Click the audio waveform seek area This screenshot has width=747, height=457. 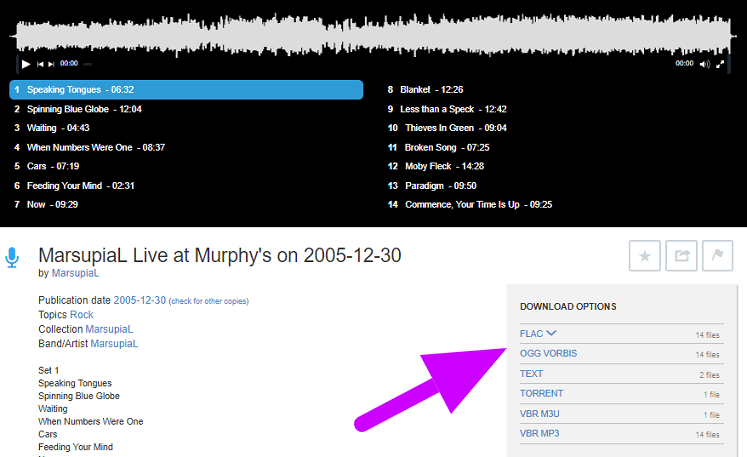[x=373, y=35]
